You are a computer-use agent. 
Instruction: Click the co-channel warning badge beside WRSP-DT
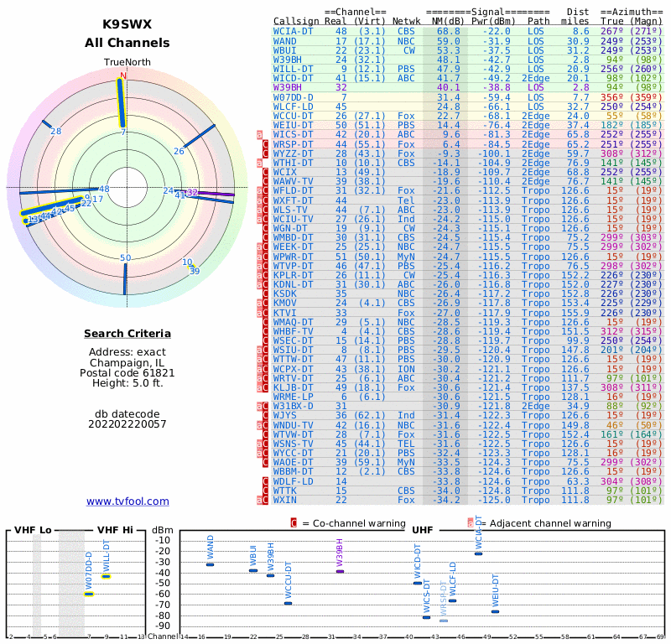[x=265, y=144]
